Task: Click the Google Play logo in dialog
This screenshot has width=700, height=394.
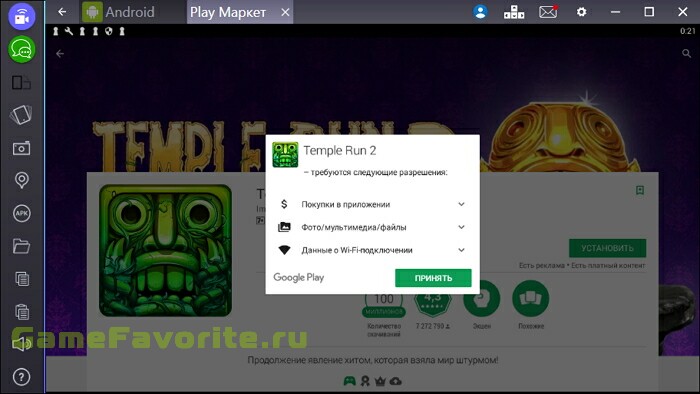Action: pos(299,278)
